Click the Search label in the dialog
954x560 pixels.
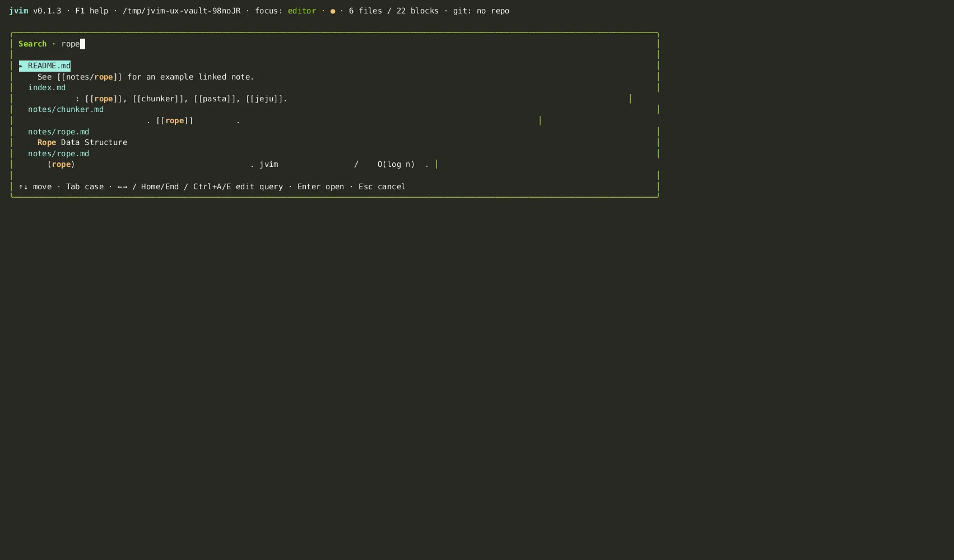pyautogui.click(x=32, y=44)
